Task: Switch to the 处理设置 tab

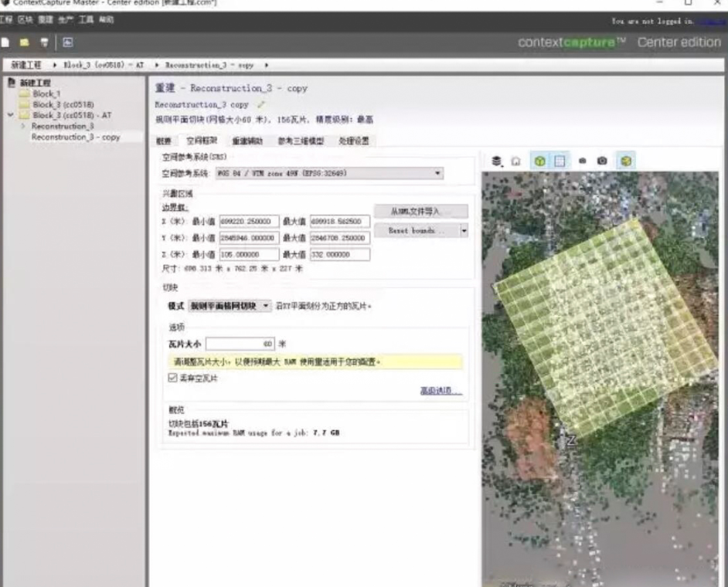Action: (x=354, y=141)
